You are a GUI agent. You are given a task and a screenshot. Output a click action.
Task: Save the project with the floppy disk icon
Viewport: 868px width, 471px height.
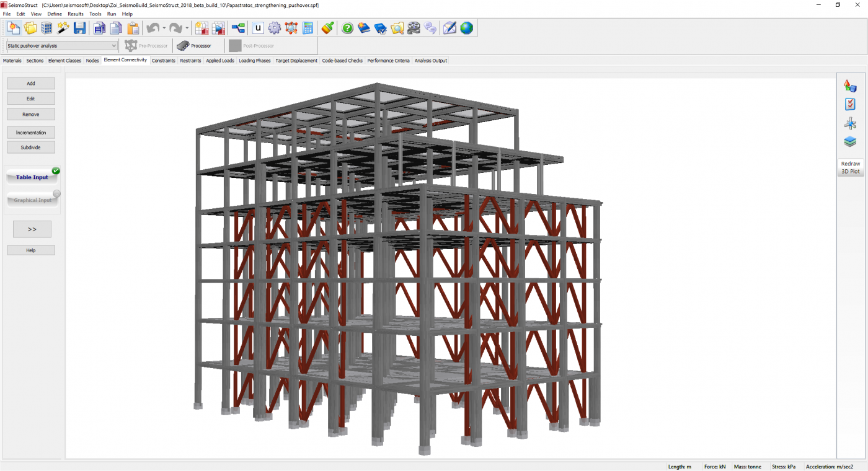[x=79, y=28]
